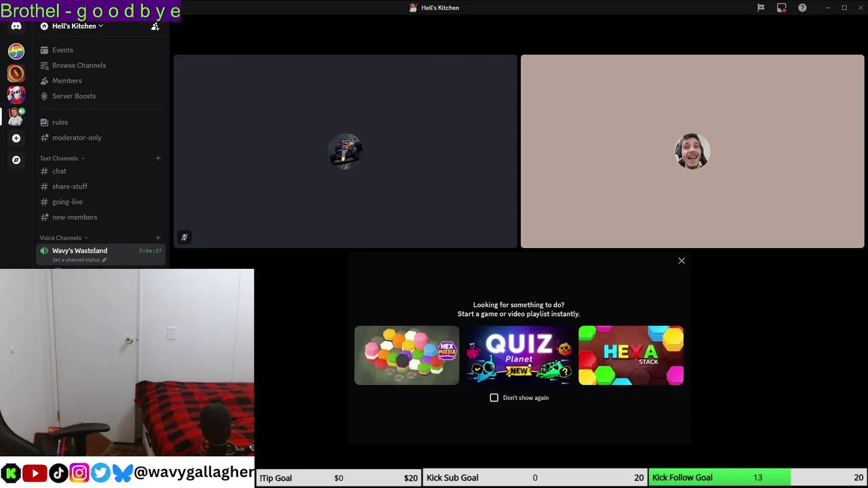Switch to the rainbow-colored server icon
Viewport: 868px width, 488px height.
click(16, 52)
